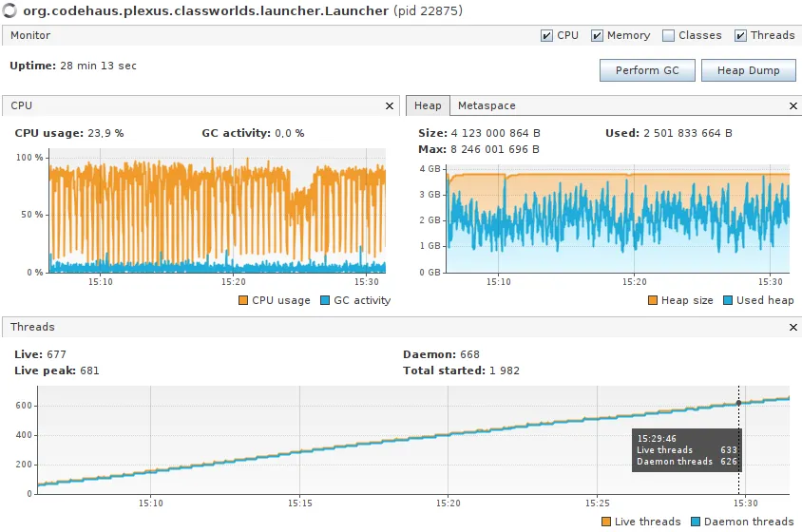Image resolution: width=802 pixels, height=532 pixels.
Task: Click the Launcher process title text
Action: coord(205,10)
